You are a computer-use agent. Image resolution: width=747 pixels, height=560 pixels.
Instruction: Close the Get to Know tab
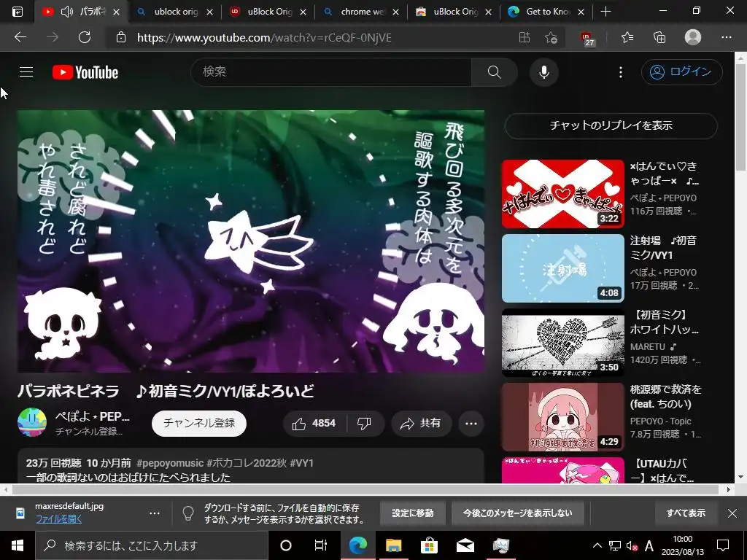click(581, 12)
